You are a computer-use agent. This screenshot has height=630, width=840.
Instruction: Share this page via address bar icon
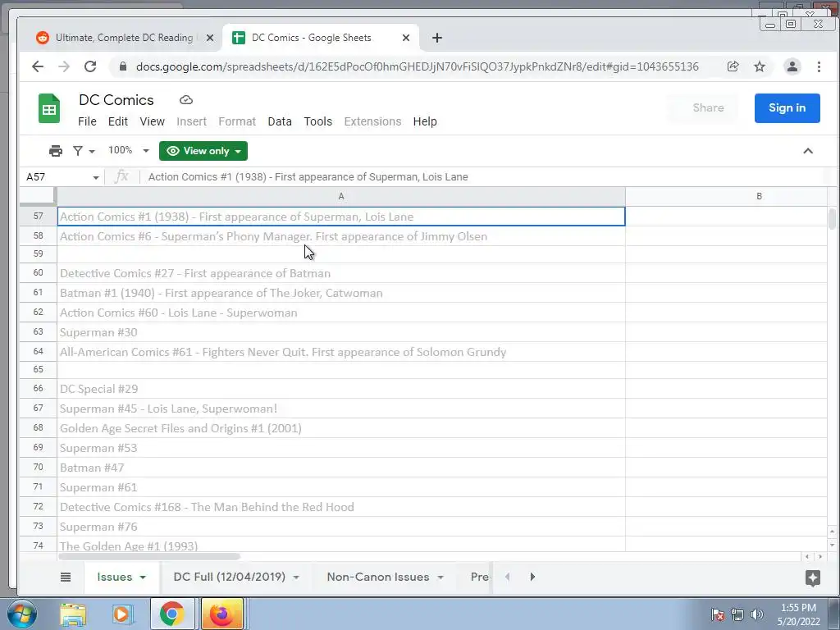coord(733,66)
